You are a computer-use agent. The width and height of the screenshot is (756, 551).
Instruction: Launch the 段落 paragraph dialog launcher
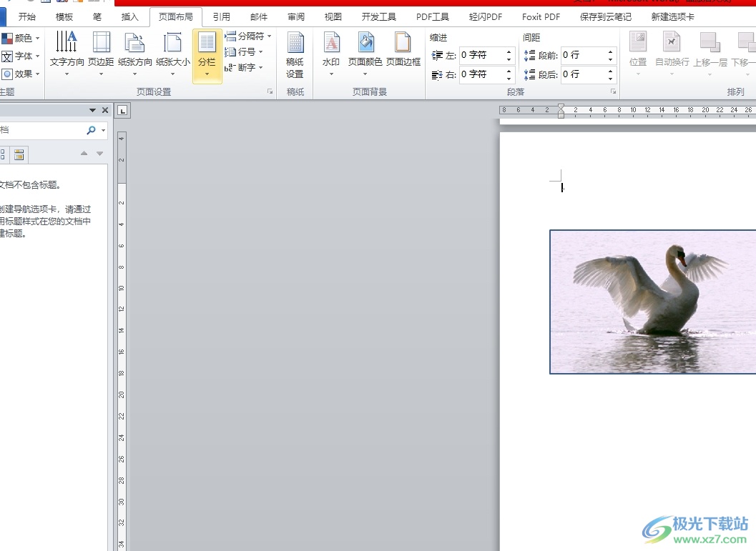click(613, 92)
